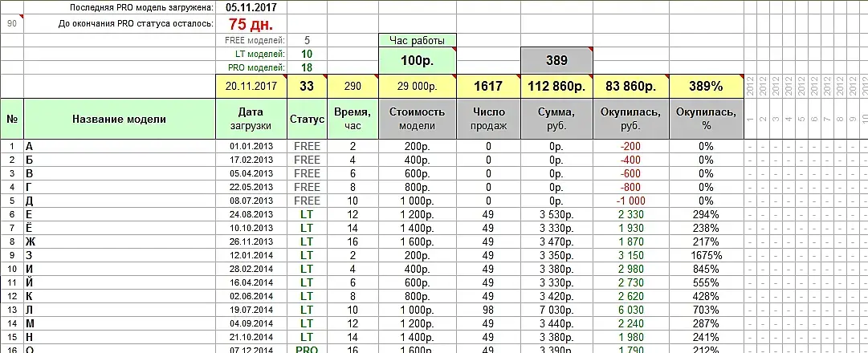Viewport: 868px width, 353px height.
Task: Select the 1675% cell in row 9
Action: pyautogui.click(x=706, y=255)
